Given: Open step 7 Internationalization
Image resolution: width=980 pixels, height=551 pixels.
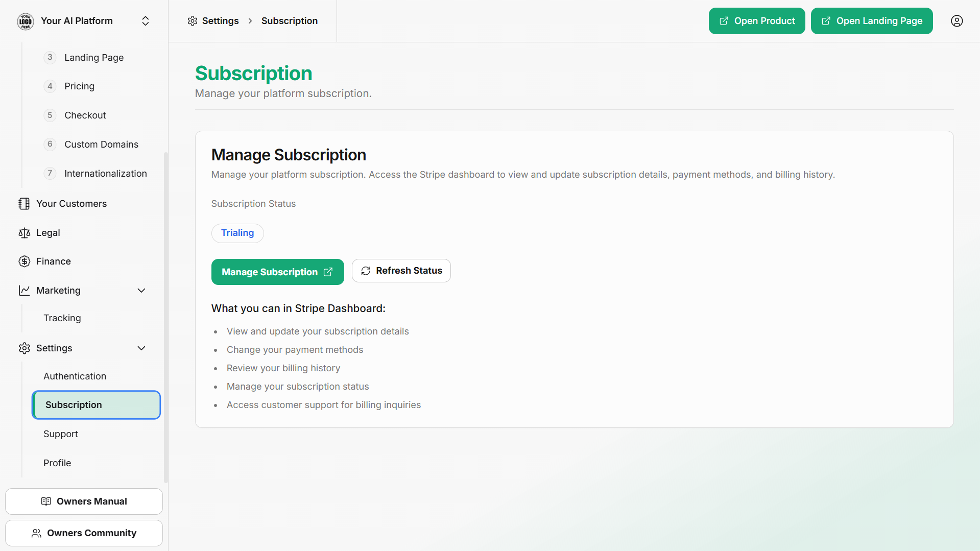Looking at the screenshot, I should 105,174.
